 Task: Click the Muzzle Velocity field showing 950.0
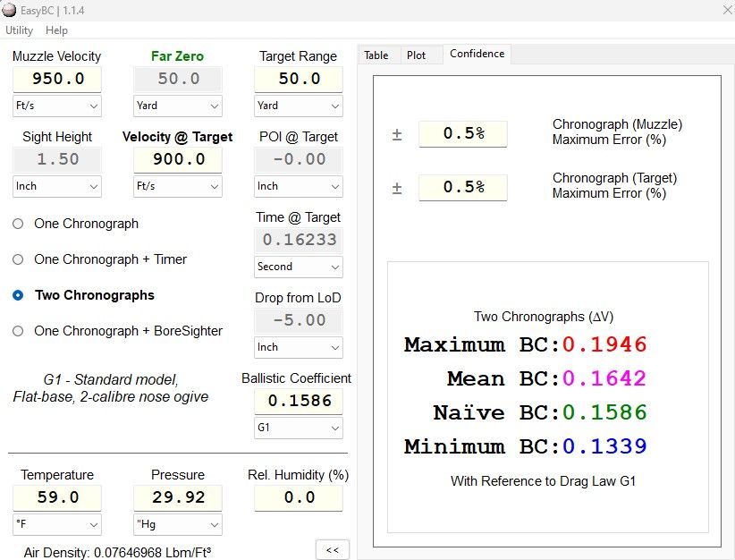(x=56, y=79)
